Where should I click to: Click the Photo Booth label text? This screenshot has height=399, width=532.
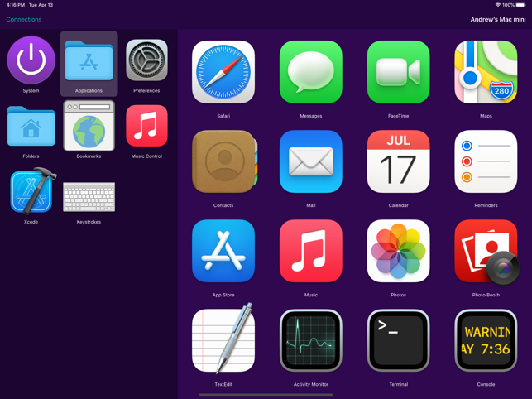pyautogui.click(x=486, y=295)
